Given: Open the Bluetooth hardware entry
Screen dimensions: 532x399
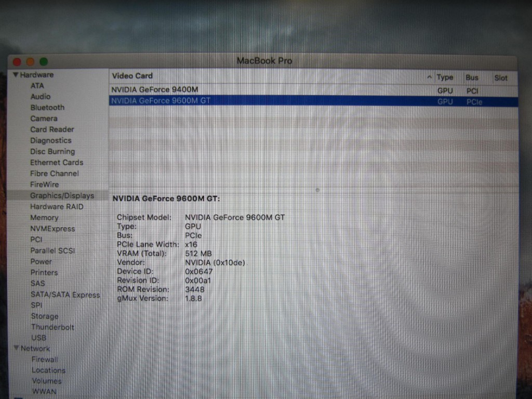Looking at the screenshot, I should (47, 108).
